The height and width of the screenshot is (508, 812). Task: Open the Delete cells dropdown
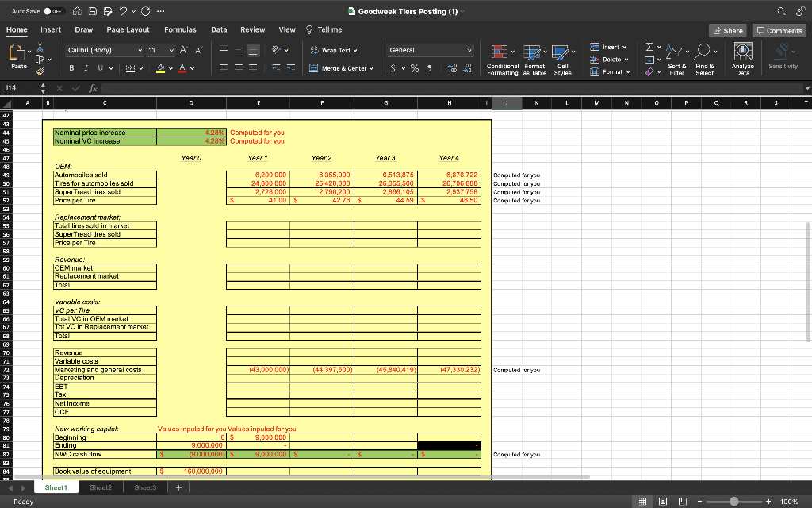click(610, 60)
